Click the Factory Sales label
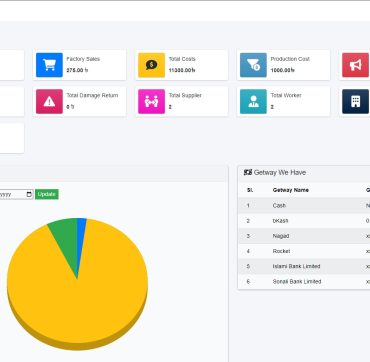Image resolution: width=370 pixels, height=362 pixels. click(x=83, y=59)
